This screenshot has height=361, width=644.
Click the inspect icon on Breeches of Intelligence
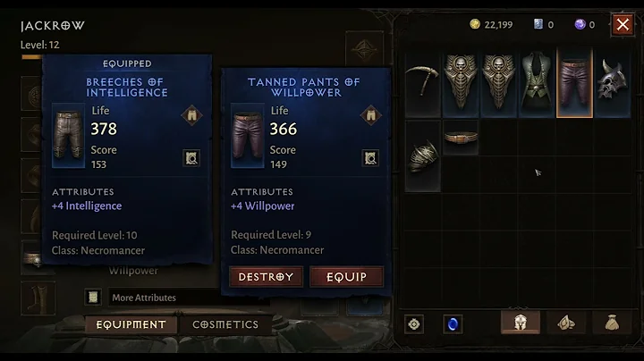(191, 158)
